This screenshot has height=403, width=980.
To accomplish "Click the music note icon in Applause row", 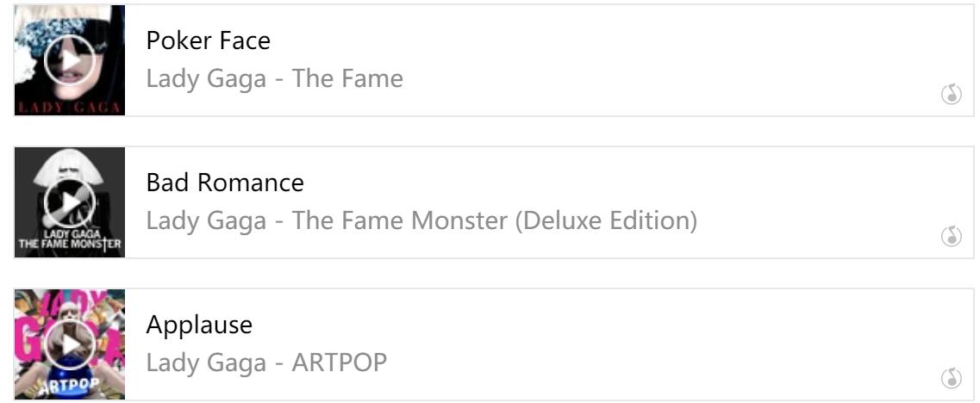I will [x=951, y=378].
